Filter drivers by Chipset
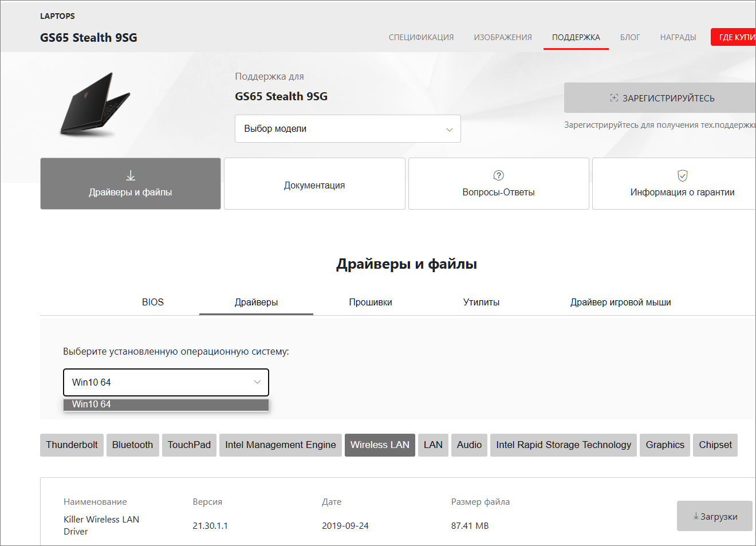The width and height of the screenshot is (756, 546). point(715,445)
